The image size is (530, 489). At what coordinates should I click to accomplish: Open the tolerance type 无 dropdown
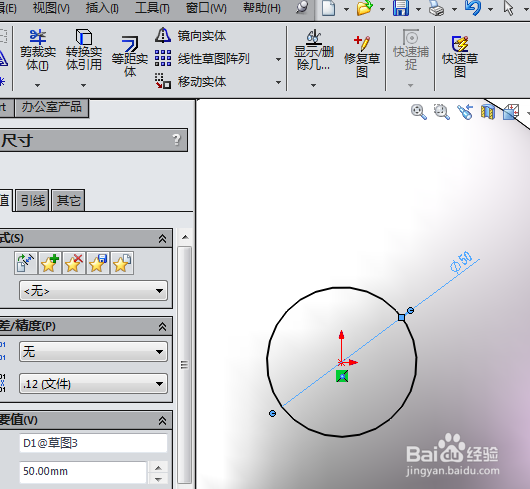coord(93,352)
